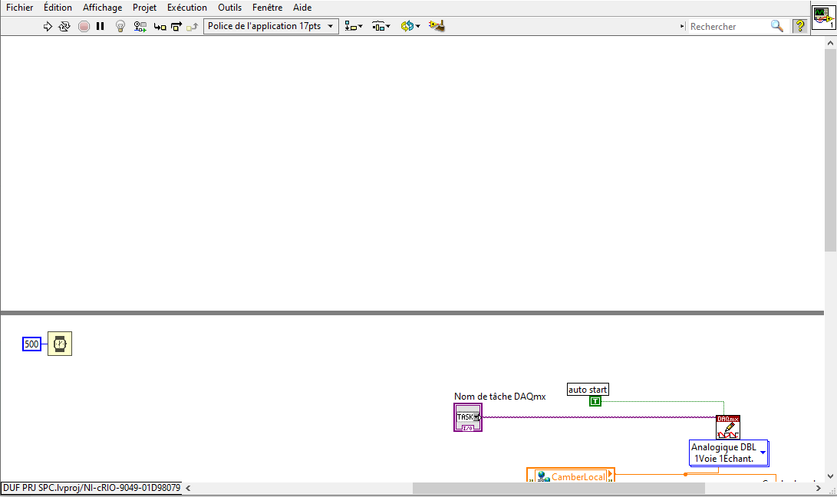Open the Aide menu

(302, 7)
